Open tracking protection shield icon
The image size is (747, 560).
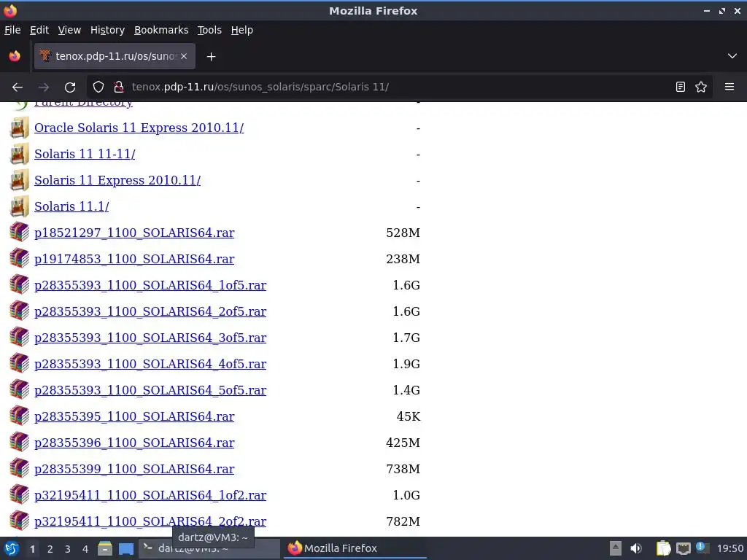(x=98, y=87)
